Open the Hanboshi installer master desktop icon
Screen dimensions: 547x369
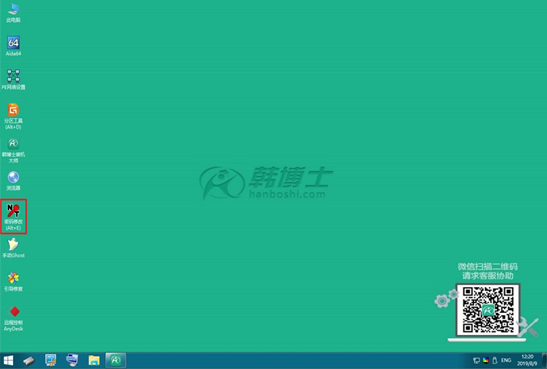coord(13,150)
